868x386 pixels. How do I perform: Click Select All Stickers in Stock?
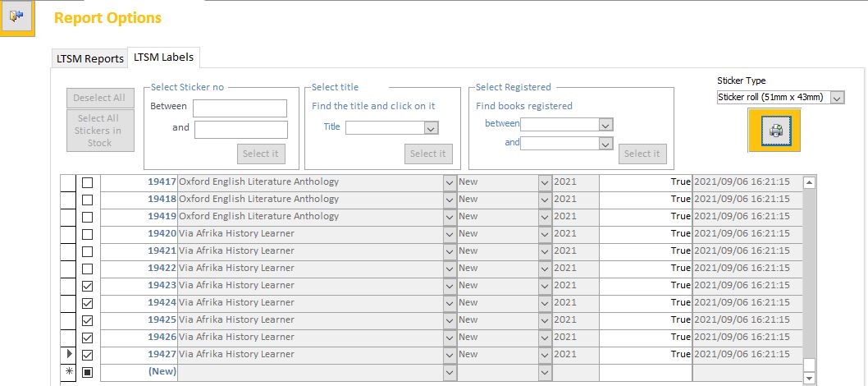pos(100,131)
